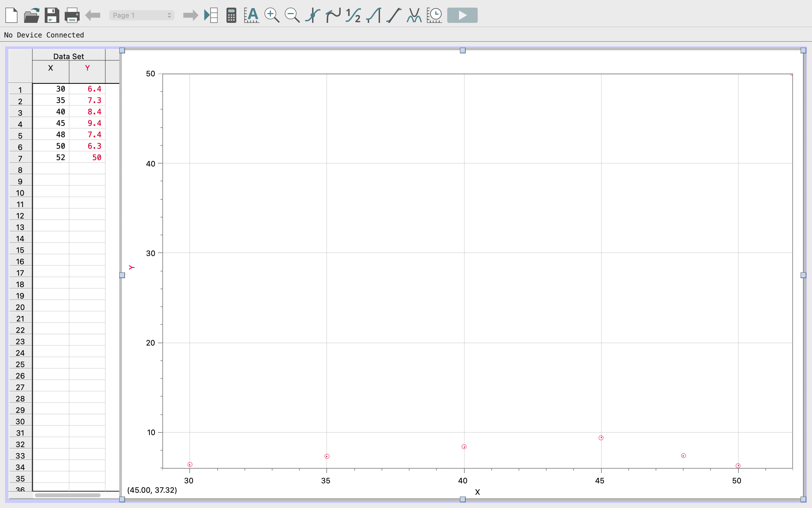Click the top-center graph resize handle
The height and width of the screenshot is (508, 812).
click(463, 50)
